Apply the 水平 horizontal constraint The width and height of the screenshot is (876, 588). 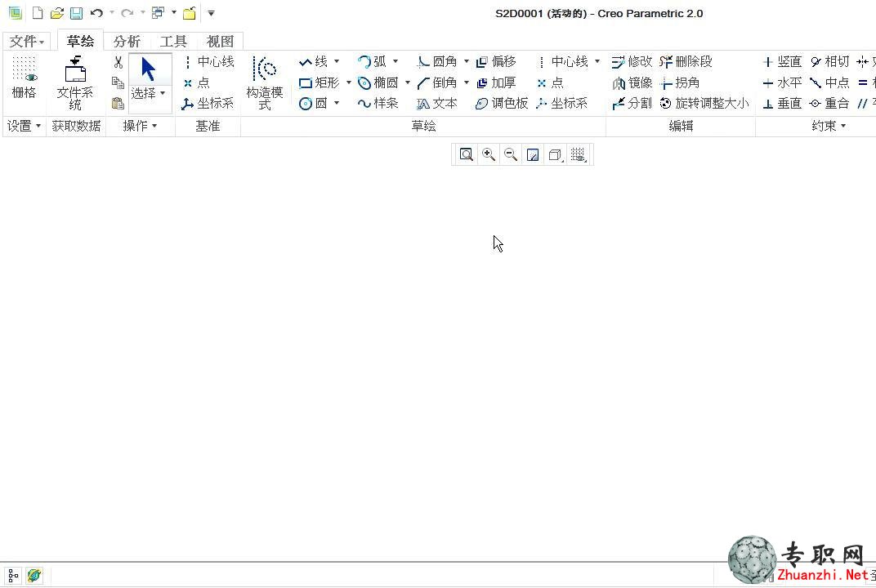coord(782,82)
